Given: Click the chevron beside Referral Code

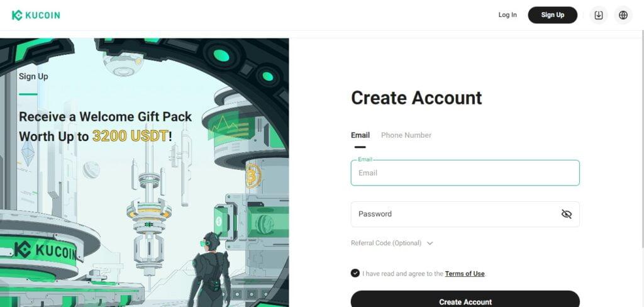Looking at the screenshot, I should (430, 243).
